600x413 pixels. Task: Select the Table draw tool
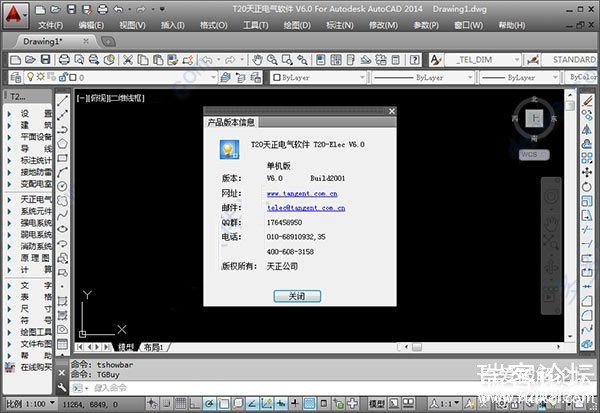coord(62,343)
